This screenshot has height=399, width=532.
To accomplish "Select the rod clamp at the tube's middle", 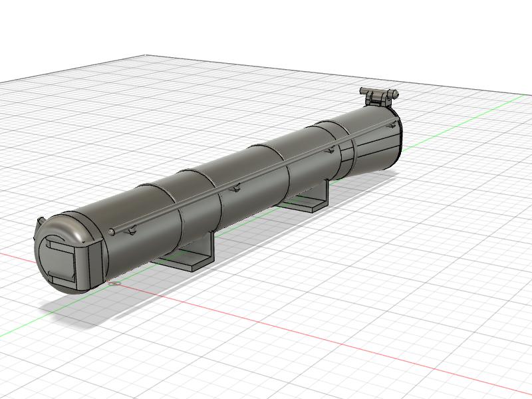I will click(x=235, y=188).
